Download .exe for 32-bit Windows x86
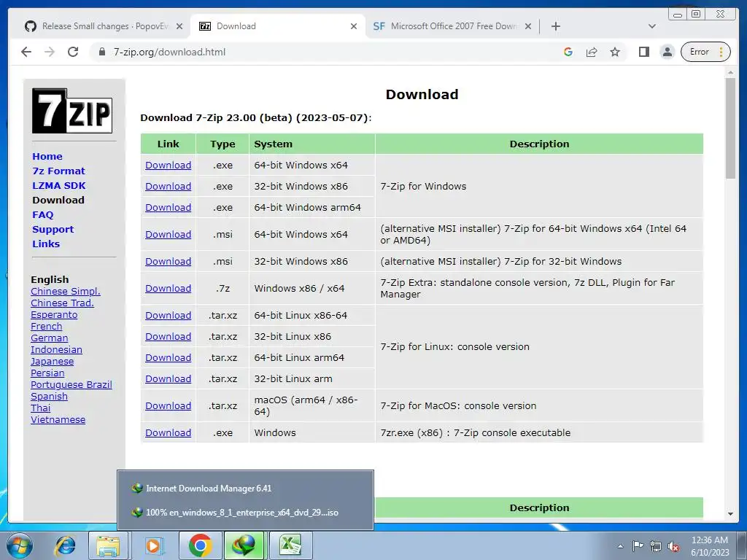 [x=169, y=186]
